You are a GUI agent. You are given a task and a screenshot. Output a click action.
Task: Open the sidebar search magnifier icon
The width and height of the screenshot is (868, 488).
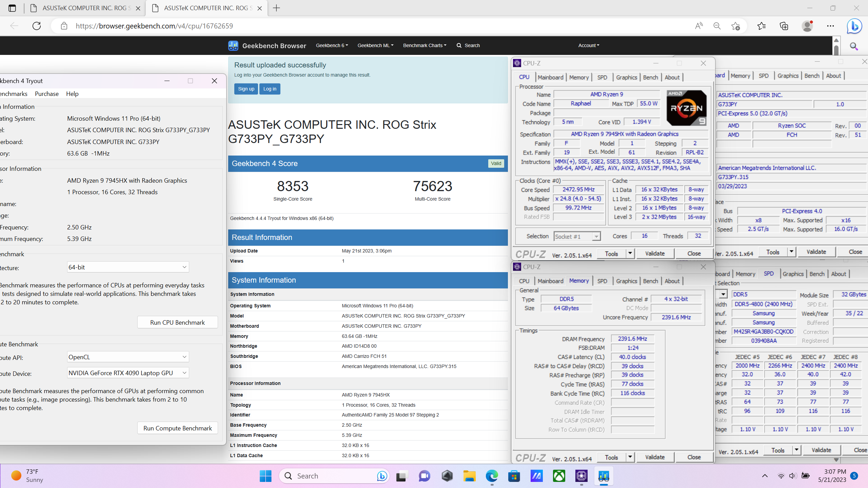click(854, 46)
